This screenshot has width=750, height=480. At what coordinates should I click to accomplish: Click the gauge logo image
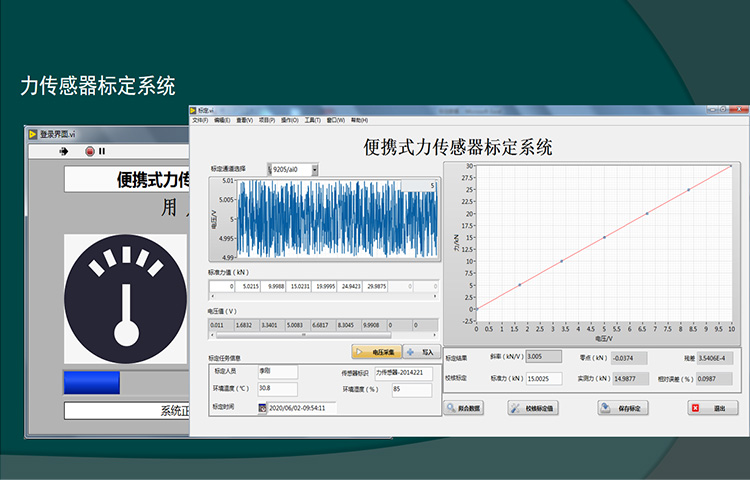pos(125,299)
